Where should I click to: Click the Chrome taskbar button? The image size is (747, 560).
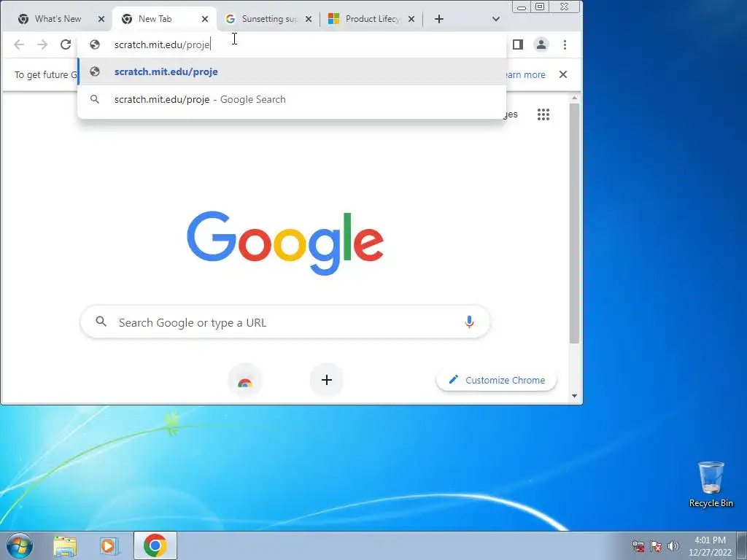pos(155,545)
